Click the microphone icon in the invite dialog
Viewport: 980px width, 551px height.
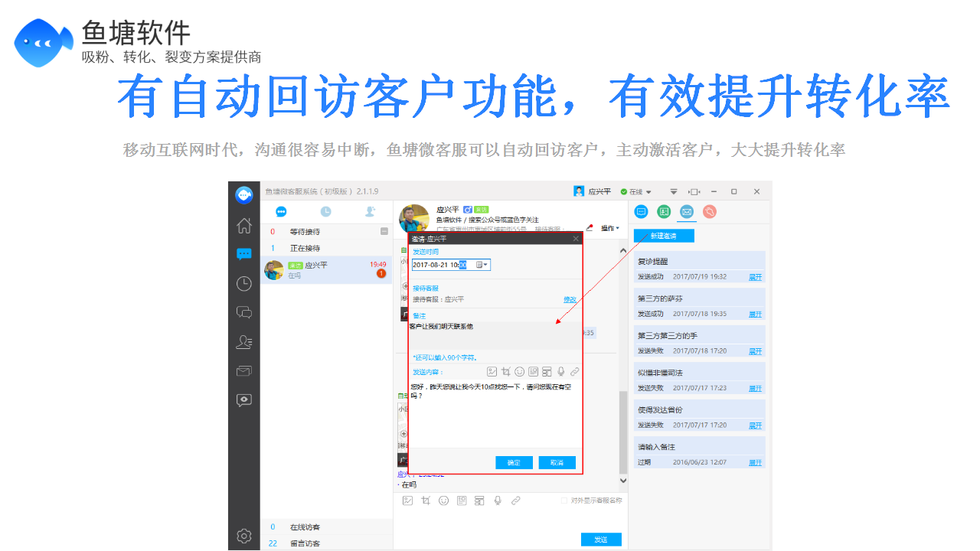pos(560,372)
